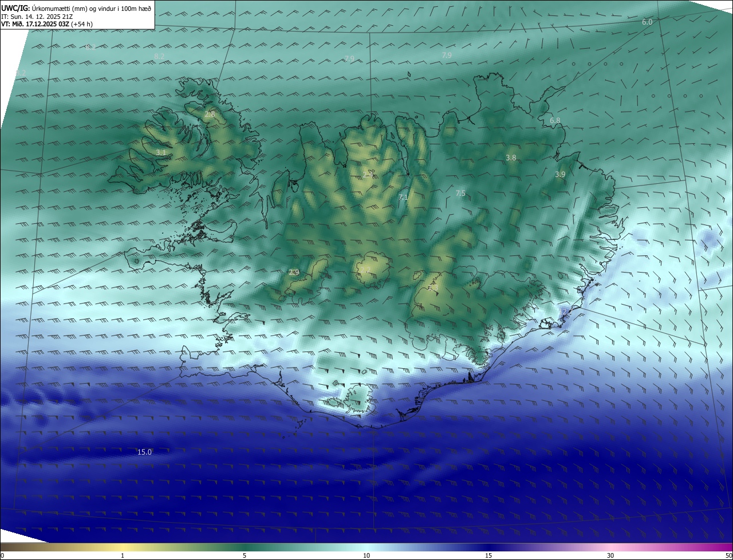
Task: Click the 3.1 value on the Westfjords
Action: (x=161, y=152)
